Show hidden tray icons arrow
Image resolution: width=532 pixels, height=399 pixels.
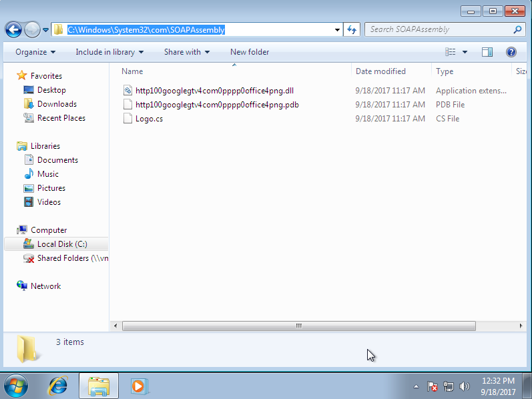click(x=416, y=386)
